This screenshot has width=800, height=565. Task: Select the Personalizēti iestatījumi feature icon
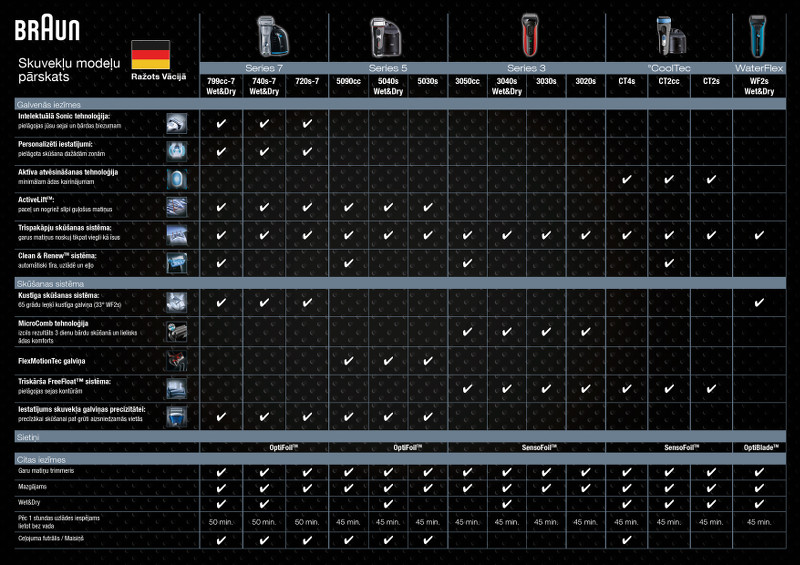point(177,151)
